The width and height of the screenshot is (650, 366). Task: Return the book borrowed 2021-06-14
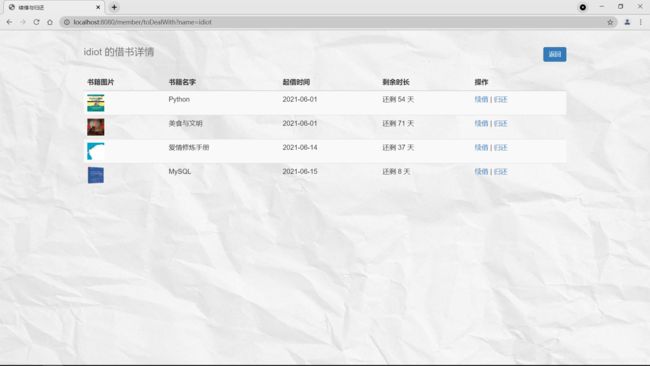(x=500, y=148)
